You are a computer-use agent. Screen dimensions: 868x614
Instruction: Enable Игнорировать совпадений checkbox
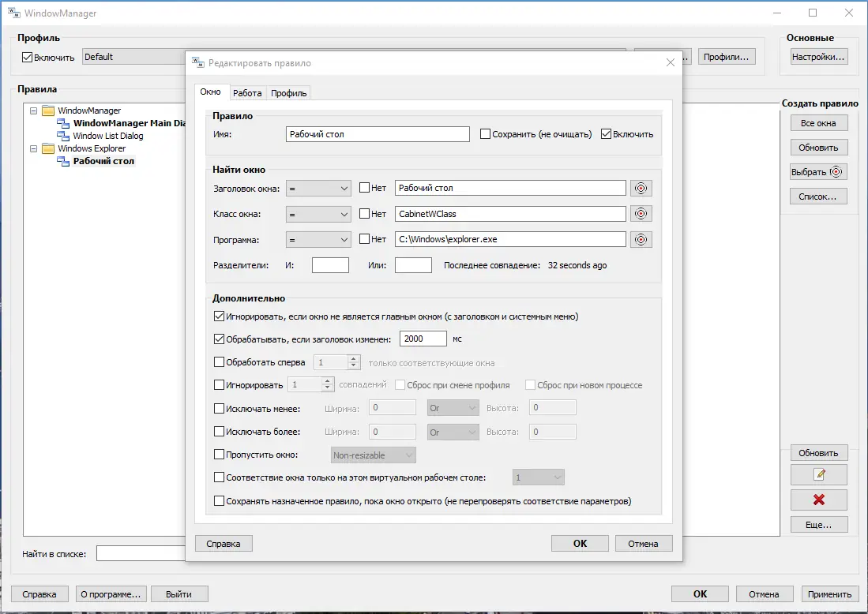click(x=219, y=384)
